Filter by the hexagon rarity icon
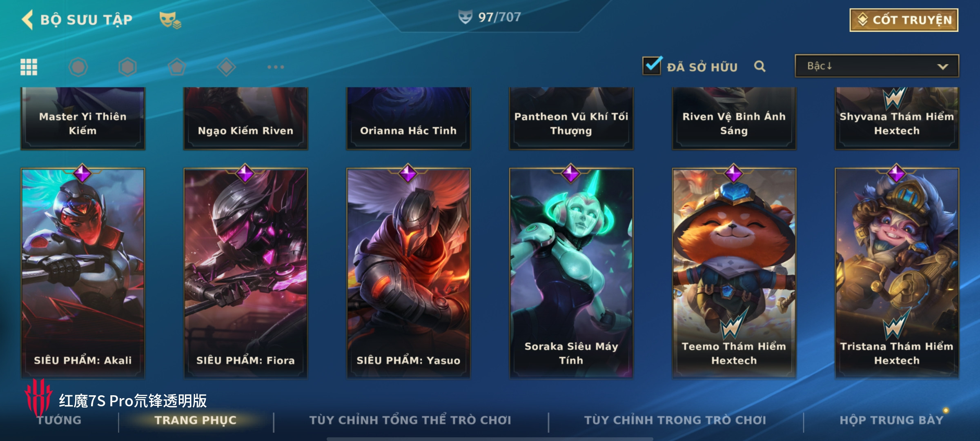The height and width of the screenshot is (441, 980). pos(127,67)
